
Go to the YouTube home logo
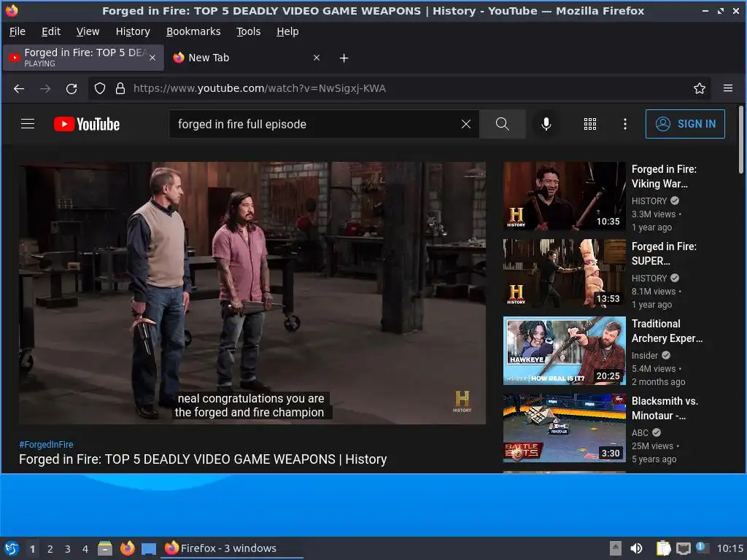point(87,124)
